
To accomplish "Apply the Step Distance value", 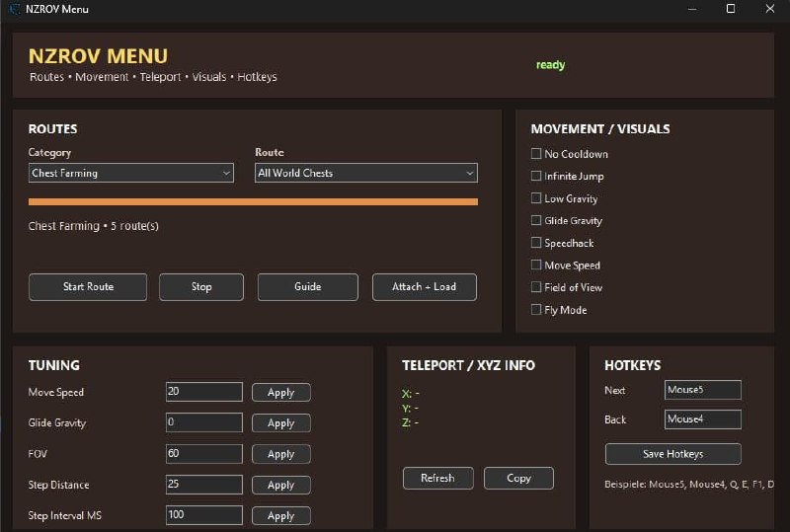I will [281, 485].
